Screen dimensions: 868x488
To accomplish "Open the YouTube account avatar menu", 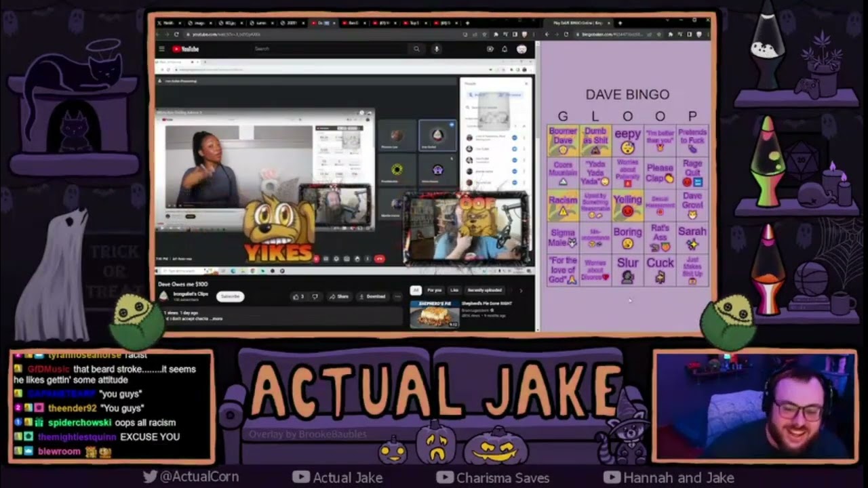I will [521, 49].
